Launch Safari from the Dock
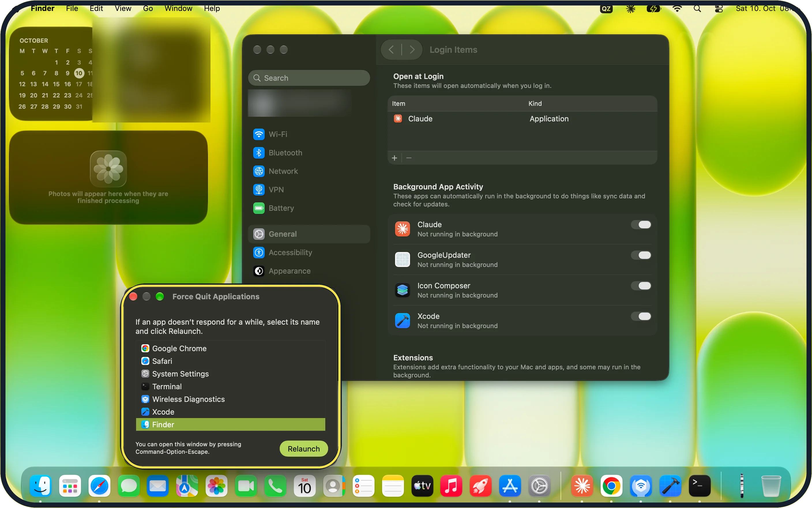The image size is (812, 508). coord(99,486)
